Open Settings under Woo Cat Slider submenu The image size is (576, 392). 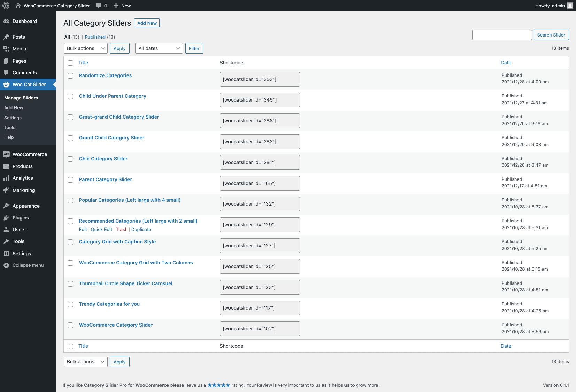tap(13, 118)
